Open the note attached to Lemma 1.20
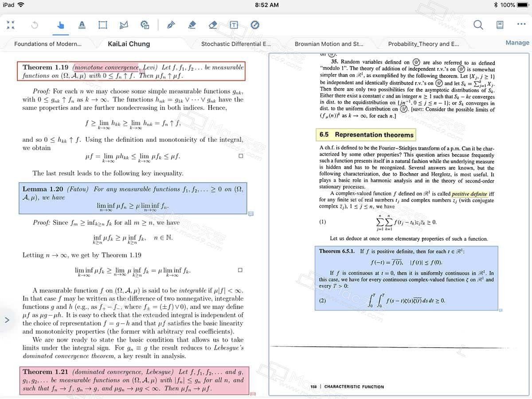Screen dimensions: 532x399 coord(250,214)
